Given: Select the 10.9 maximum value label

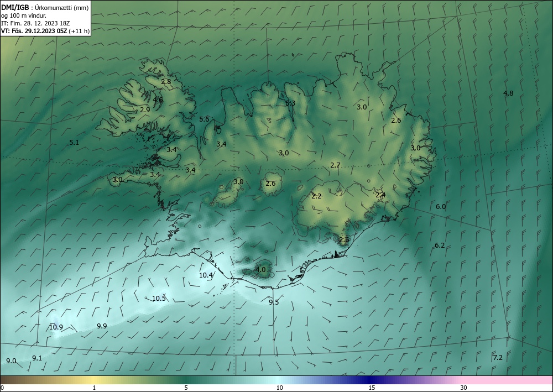Looking at the screenshot, I should (x=56, y=327).
